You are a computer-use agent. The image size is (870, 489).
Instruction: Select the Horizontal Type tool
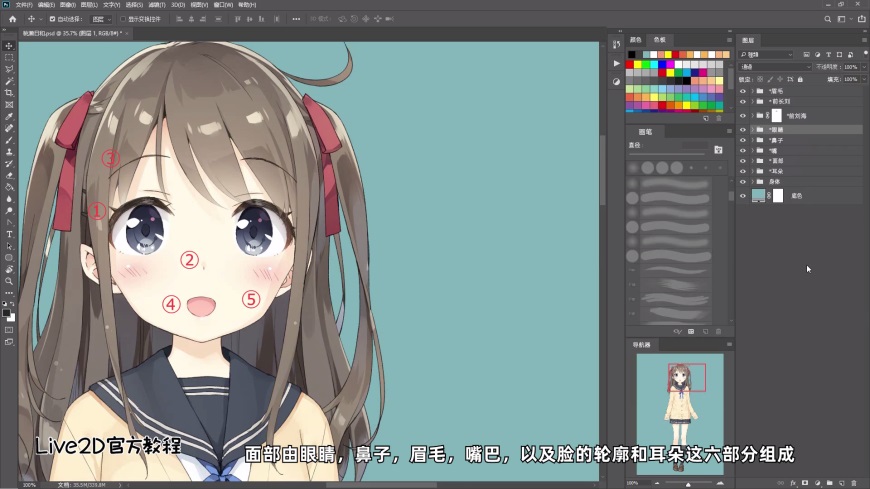coord(9,234)
